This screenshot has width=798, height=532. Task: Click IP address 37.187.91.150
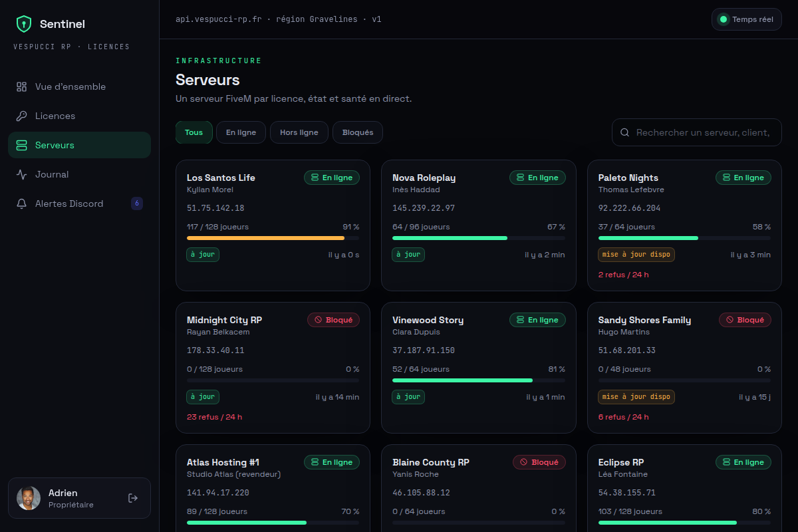coord(424,350)
